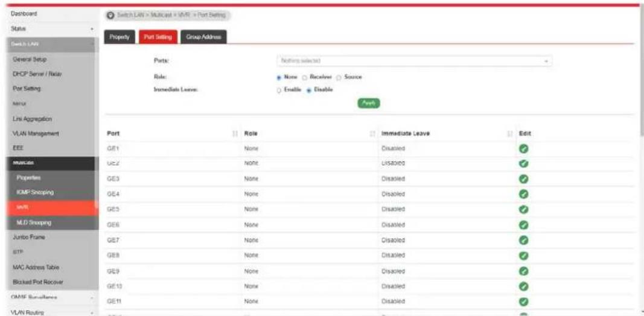Select the None role radio button
The width and height of the screenshot is (644, 316).
[279, 77]
